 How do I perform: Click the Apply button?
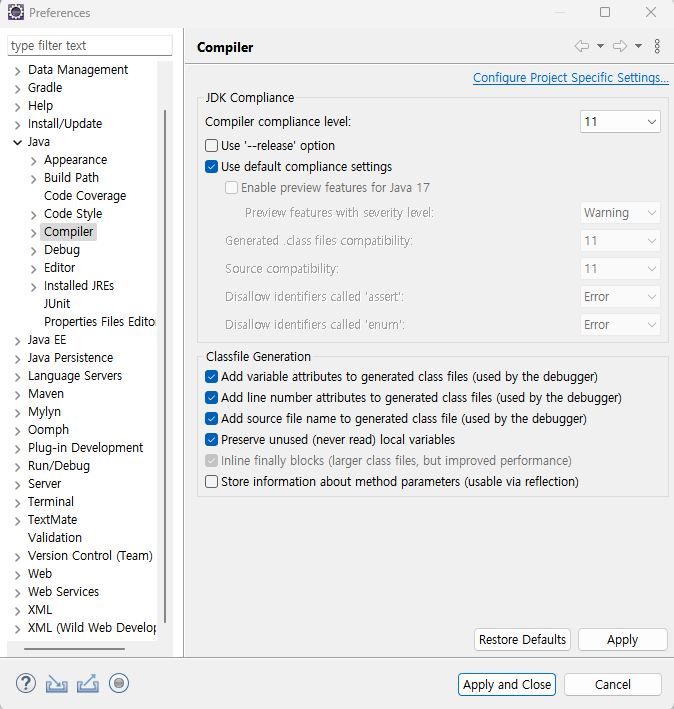point(622,639)
